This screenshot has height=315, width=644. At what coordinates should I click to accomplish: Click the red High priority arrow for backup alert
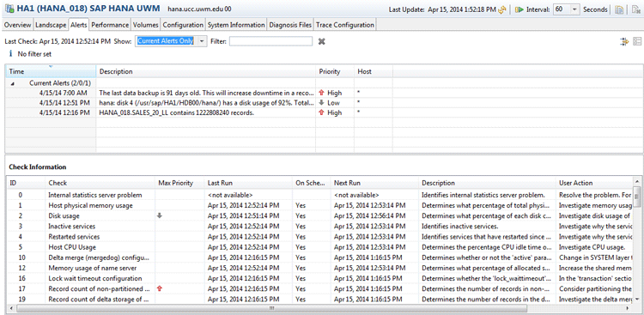322,93
